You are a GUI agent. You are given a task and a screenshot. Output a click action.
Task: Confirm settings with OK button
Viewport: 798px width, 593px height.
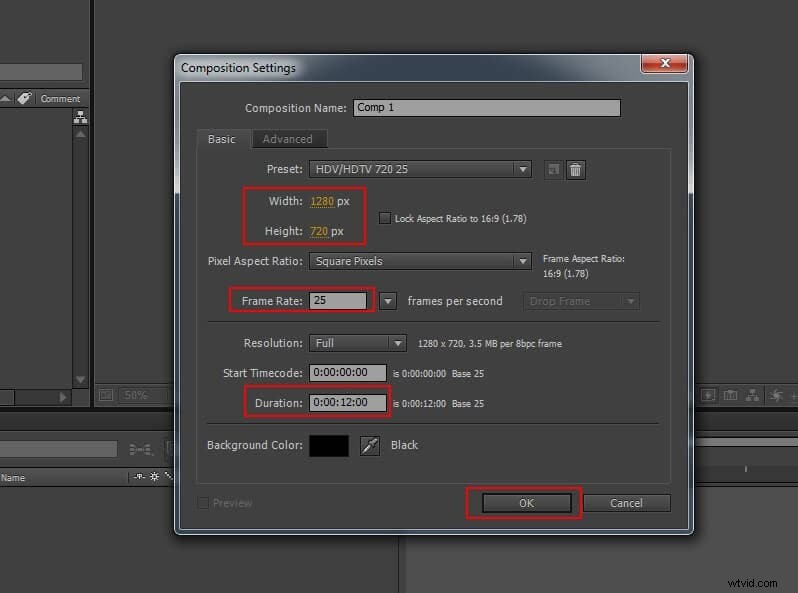526,503
